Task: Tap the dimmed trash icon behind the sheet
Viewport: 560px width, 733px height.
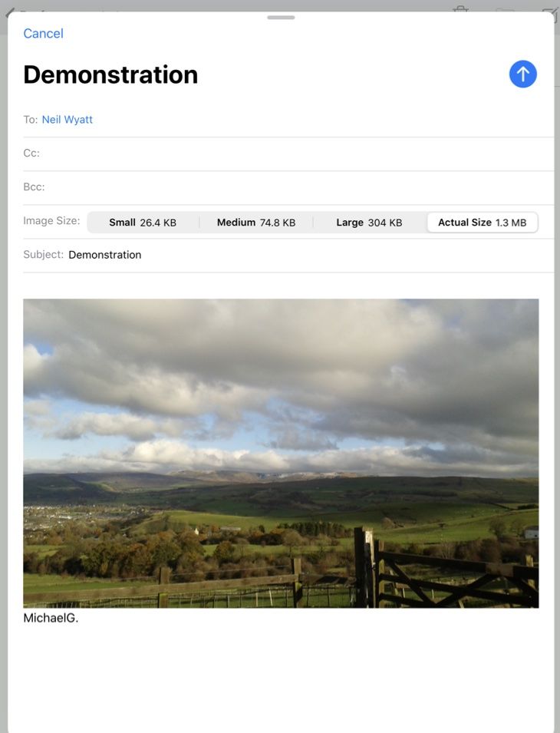Action: pyautogui.click(x=460, y=8)
